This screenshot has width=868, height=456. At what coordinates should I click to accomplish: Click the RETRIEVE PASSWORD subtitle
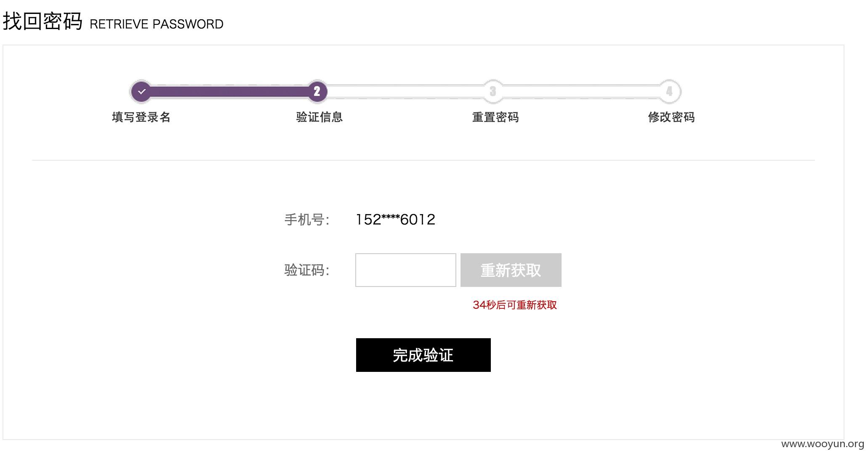(x=157, y=24)
